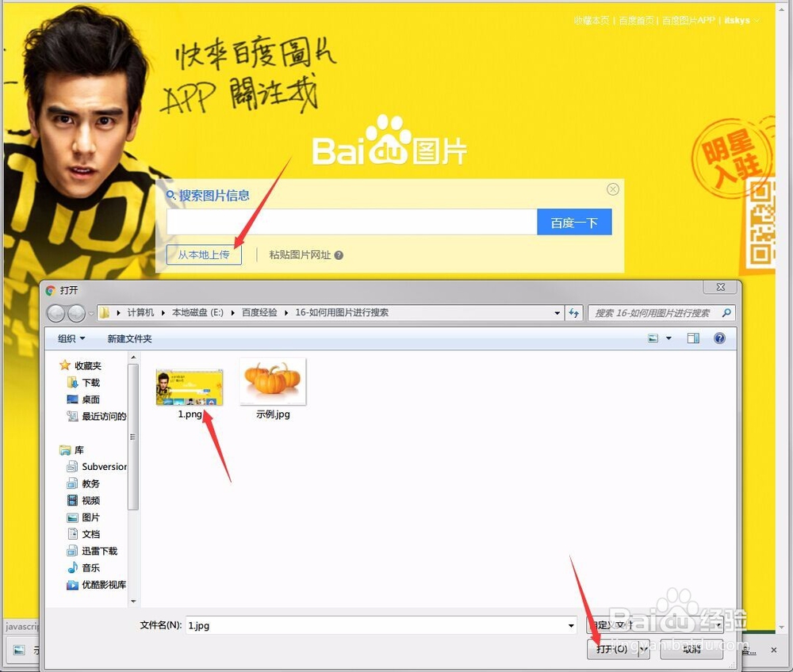Select 迅雷下载 library item
Image resolution: width=793 pixels, height=672 pixels.
[x=93, y=551]
